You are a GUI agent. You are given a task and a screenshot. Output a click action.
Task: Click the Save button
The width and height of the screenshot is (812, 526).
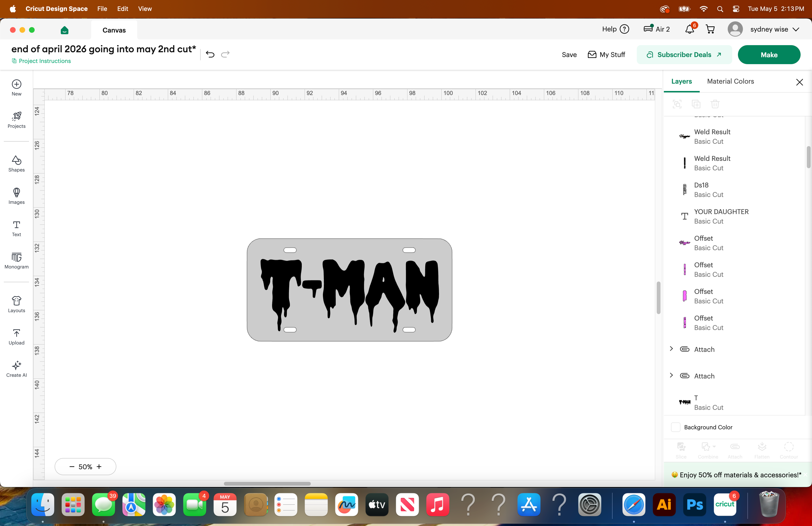(569, 55)
